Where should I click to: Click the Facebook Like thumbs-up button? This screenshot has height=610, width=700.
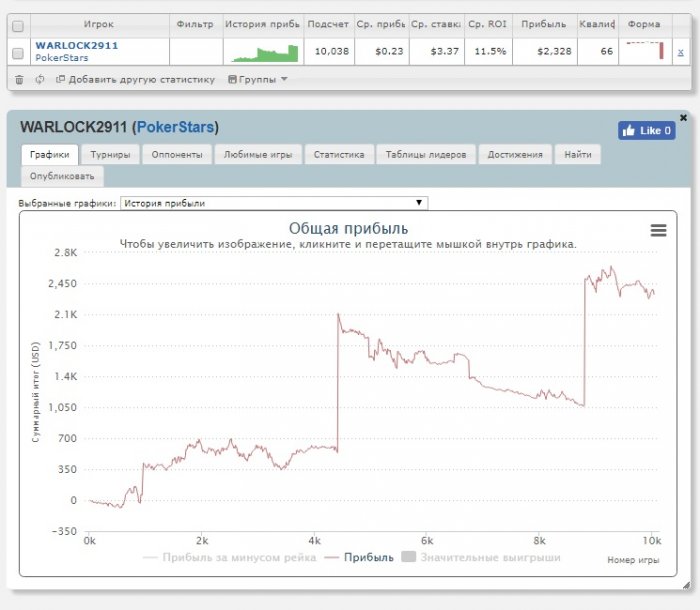[646, 130]
